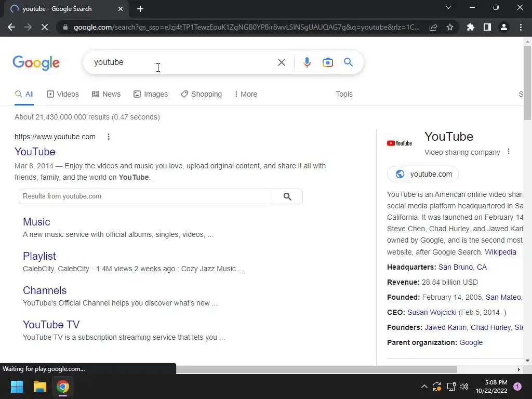Open File Explorer from the taskbar

(39, 387)
